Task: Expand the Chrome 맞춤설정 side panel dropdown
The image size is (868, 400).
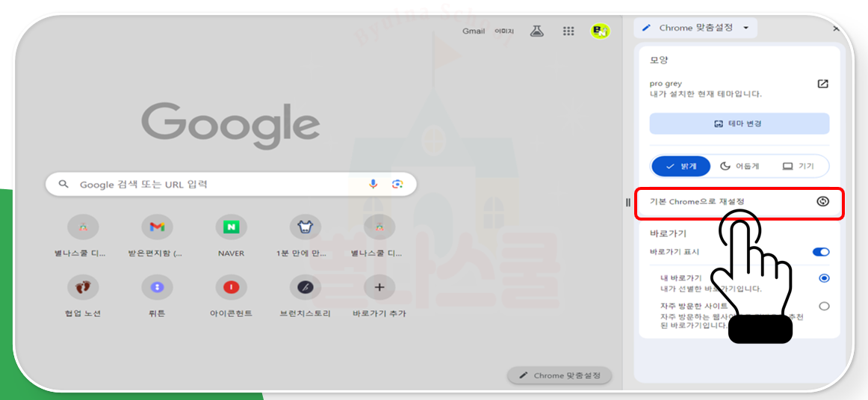Action: (x=745, y=28)
